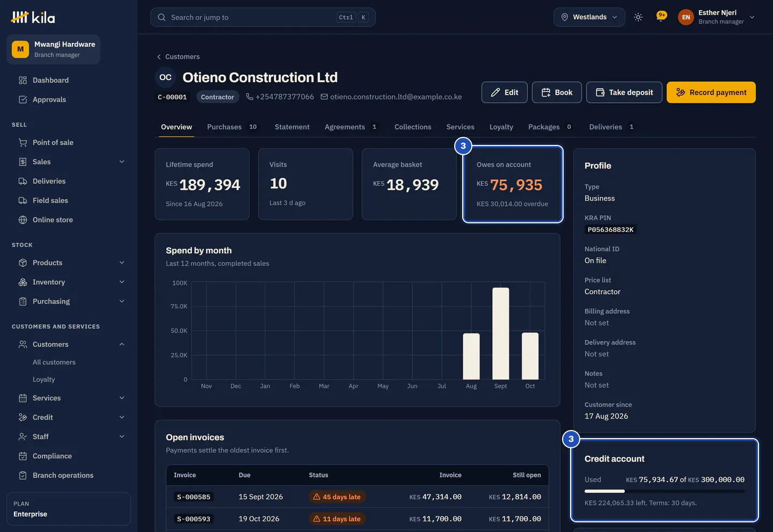Image resolution: width=773 pixels, height=532 pixels.
Task: Click the Online store globe icon
Action: (23, 220)
